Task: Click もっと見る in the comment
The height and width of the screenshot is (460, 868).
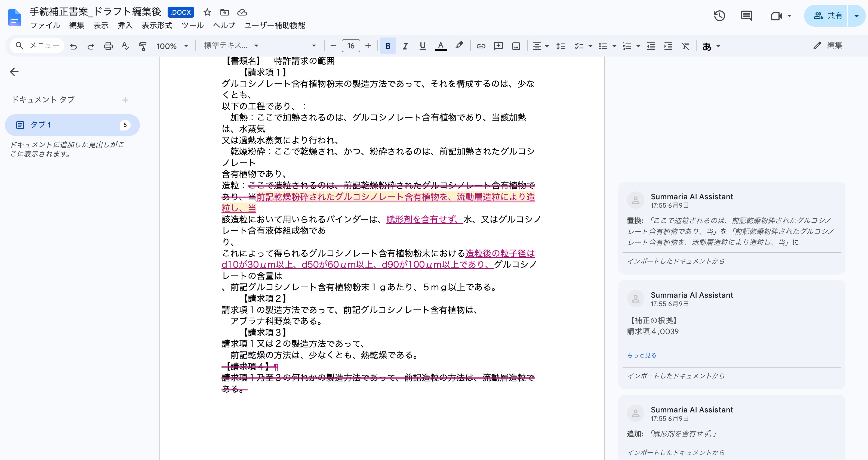Action: click(642, 355)
